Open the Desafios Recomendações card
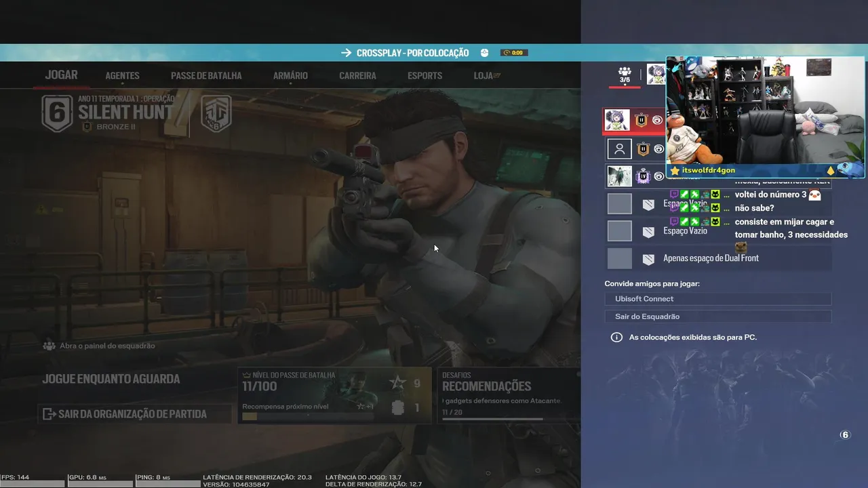The width and height of the screenshot is (868, 488). pyautogui.click(x=509, y=395)
